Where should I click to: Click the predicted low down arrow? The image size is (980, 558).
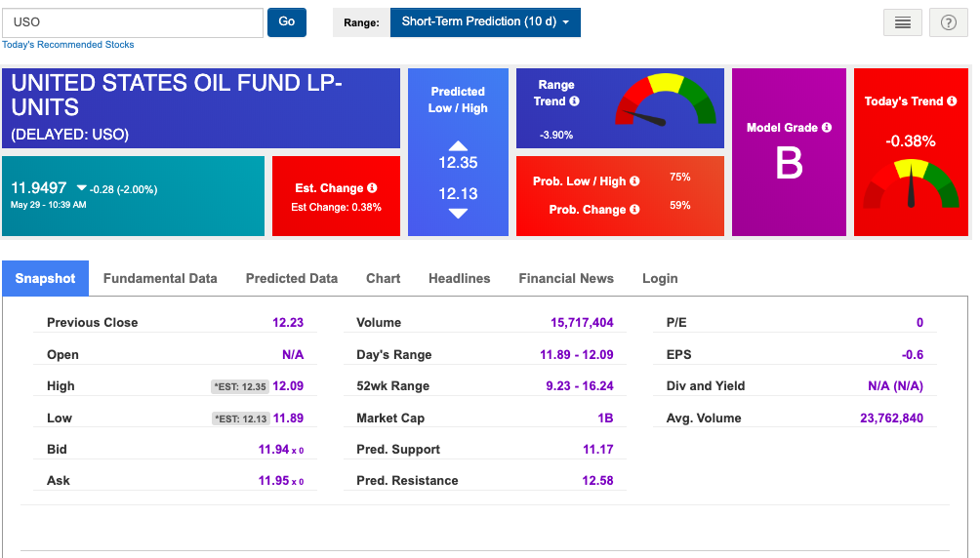tap(458, 213)
